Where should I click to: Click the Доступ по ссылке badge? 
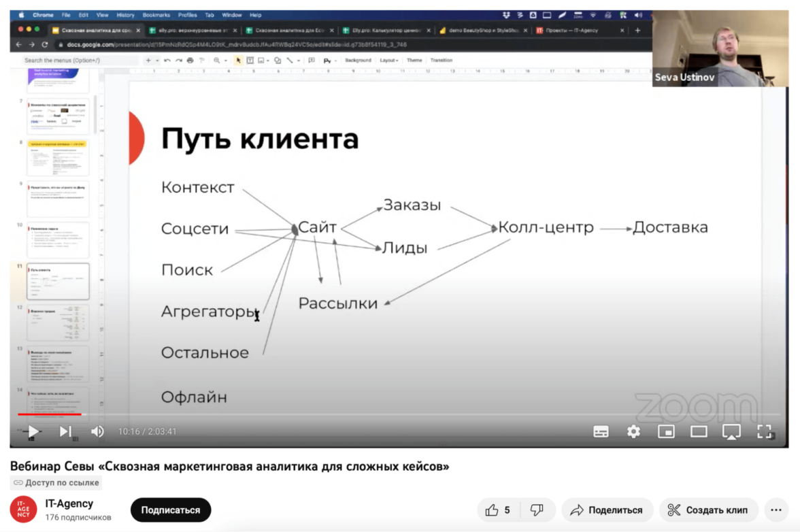pos(56,482)
